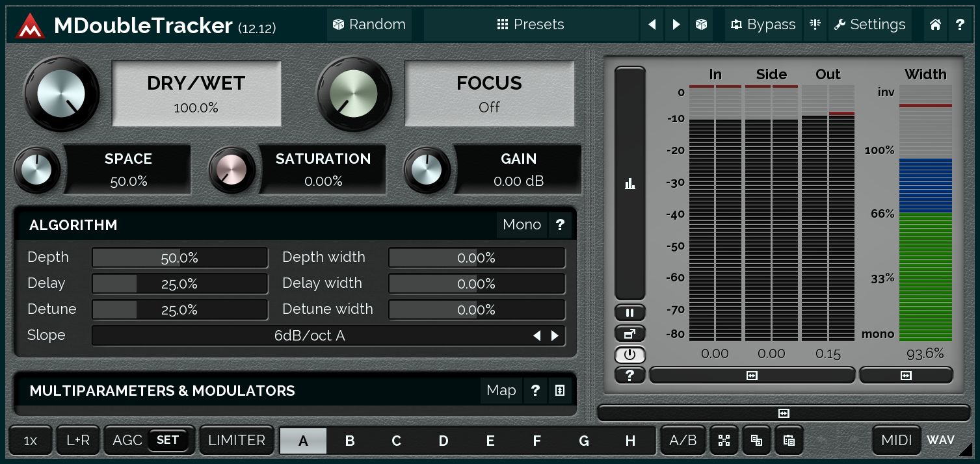
Task: Click the previous preset left arrow
Action: coord(652,25)
